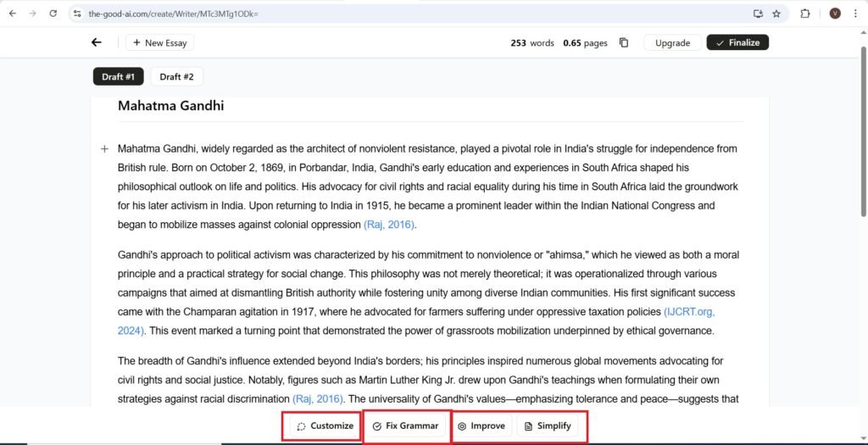Reload the page with the browser refresh icon
Screen dimensions: 868x445
(53, 14)
